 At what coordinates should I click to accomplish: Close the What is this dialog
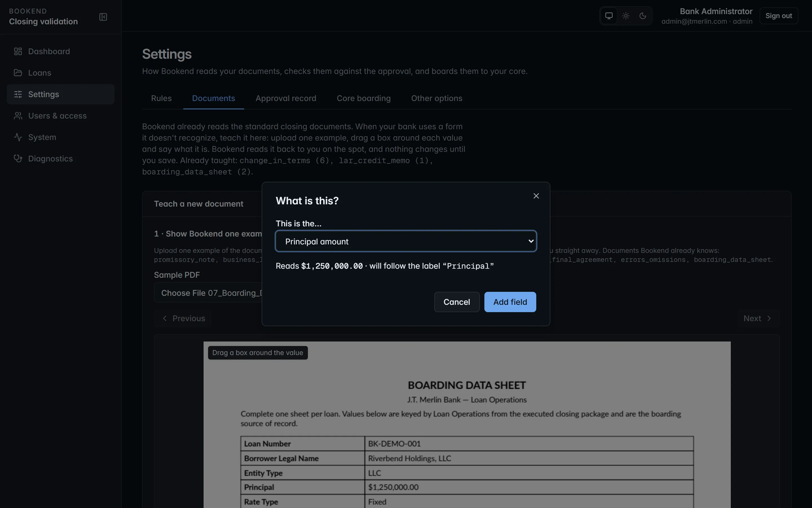point(536,196)
